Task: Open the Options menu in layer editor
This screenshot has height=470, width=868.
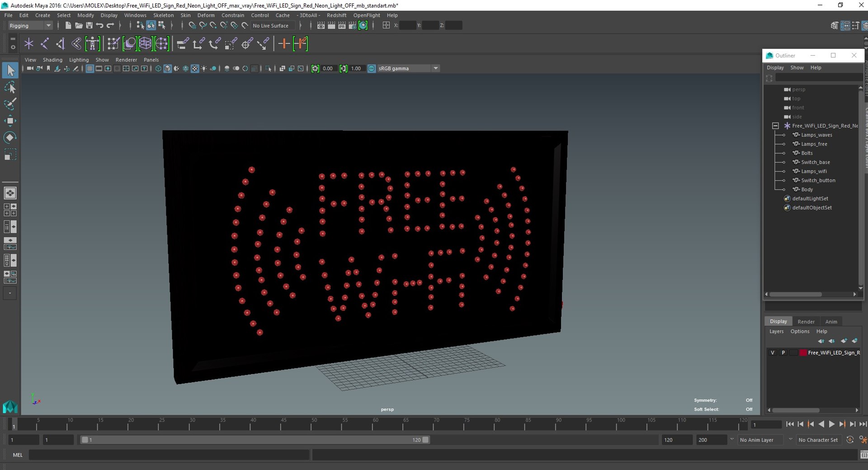Action: 800,332
